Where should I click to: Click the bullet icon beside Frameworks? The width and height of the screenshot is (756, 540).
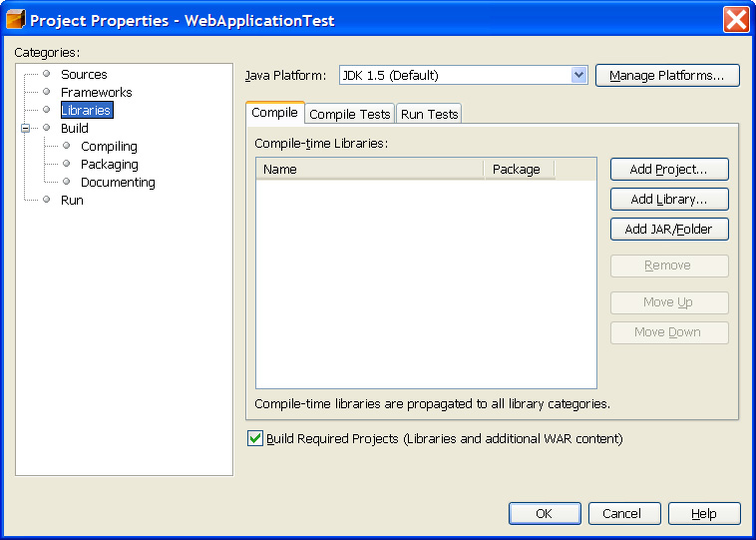coord(46,92)
